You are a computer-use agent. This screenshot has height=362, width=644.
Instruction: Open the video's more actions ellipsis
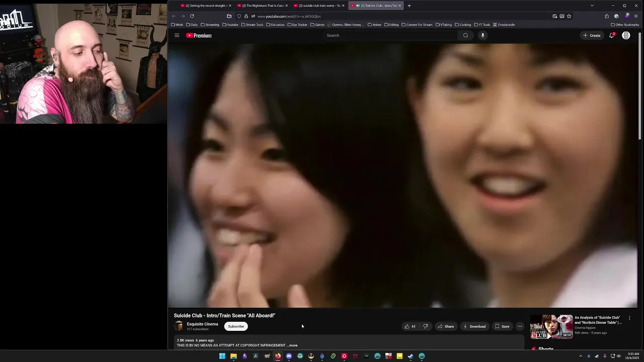pyautogui.click(x=520, y=326)
